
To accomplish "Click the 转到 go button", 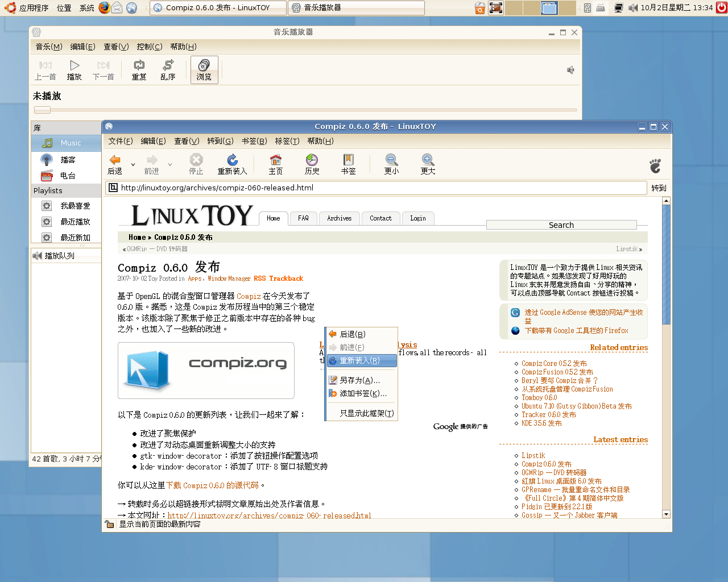I will pos(659,188).
